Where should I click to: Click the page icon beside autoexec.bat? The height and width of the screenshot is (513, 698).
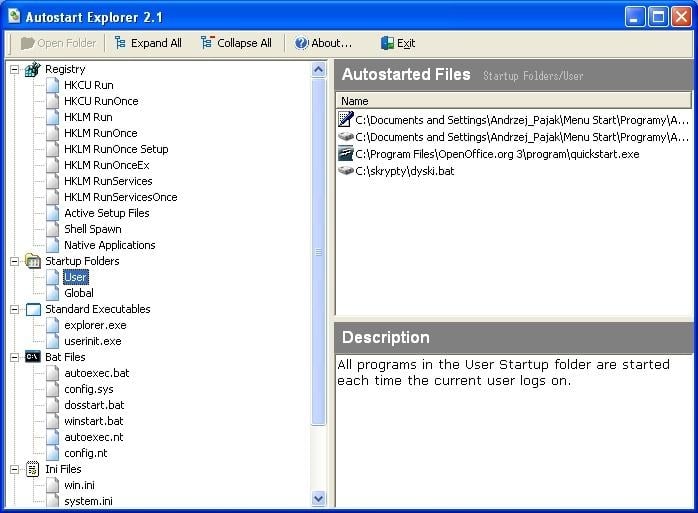tap(53, 373)
